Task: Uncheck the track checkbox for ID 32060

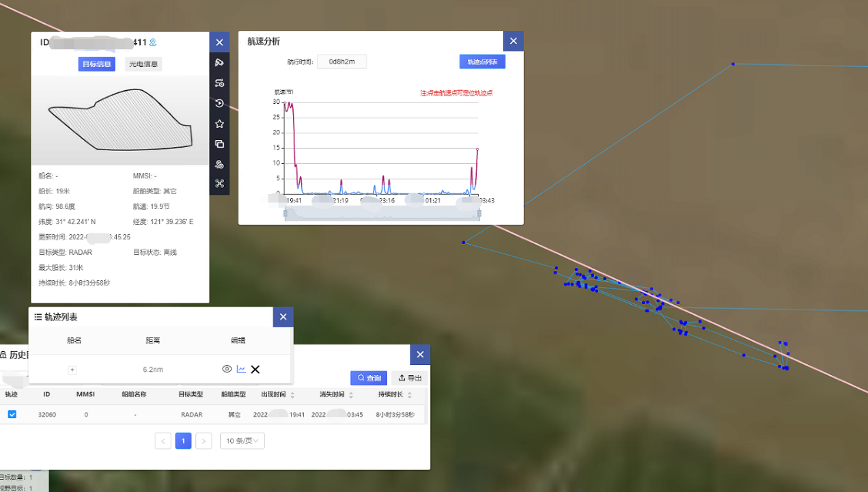Action: (x=12, y=414)
